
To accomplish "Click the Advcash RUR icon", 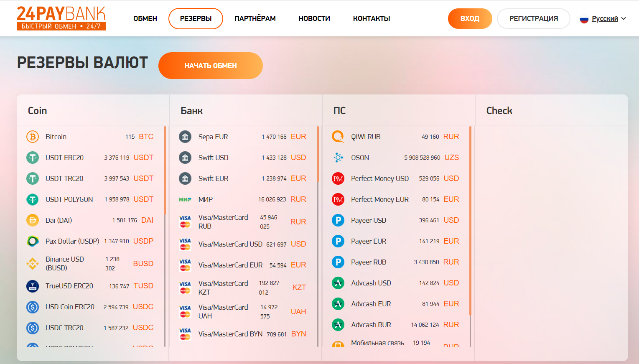I will pyautogui.click(x=338, y=325).
